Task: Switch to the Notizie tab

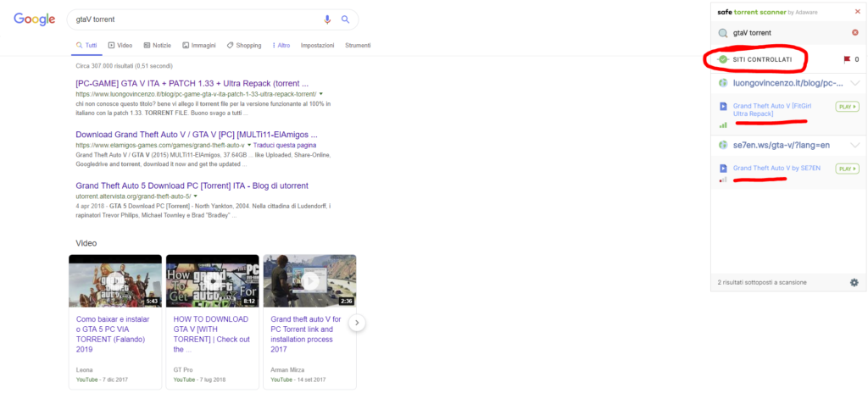Action: [x=157, y=46]
